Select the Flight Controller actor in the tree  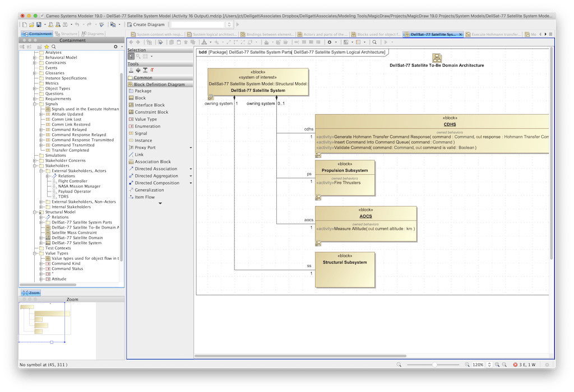point(72,181)
